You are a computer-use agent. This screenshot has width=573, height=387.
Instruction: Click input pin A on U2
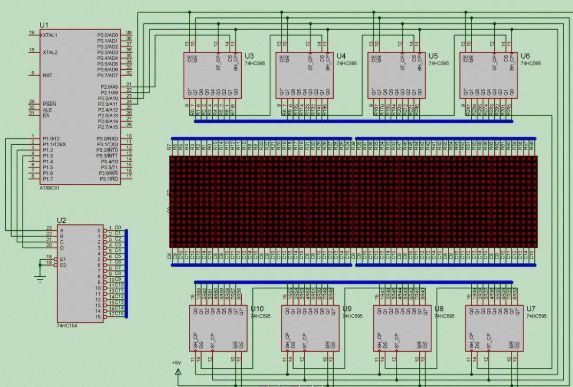62,231
